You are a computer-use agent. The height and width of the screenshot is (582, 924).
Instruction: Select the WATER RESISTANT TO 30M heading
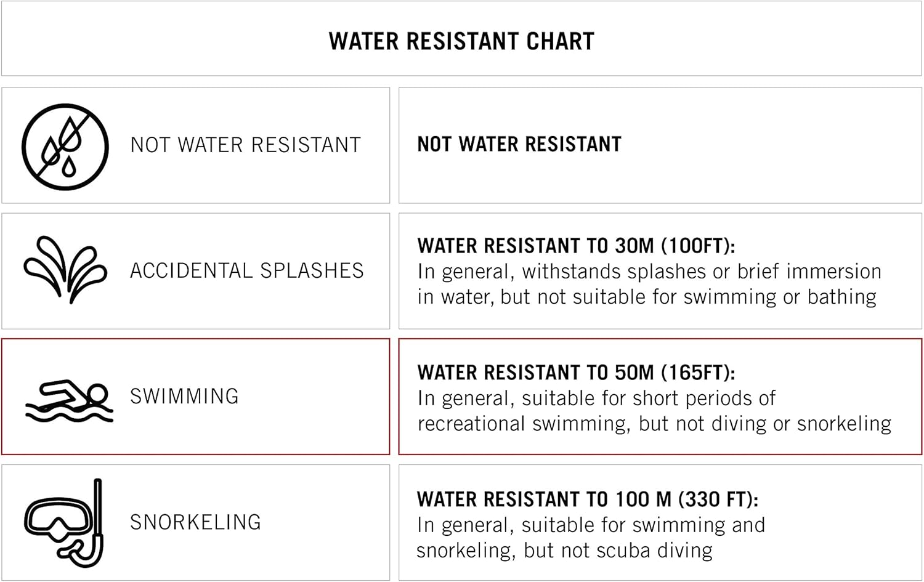(576, 246)
